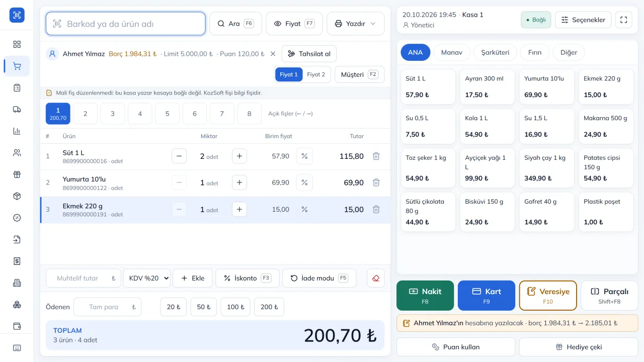Open the shopping cart sales page
644x362 pixels.
click(x=17, y=66)
